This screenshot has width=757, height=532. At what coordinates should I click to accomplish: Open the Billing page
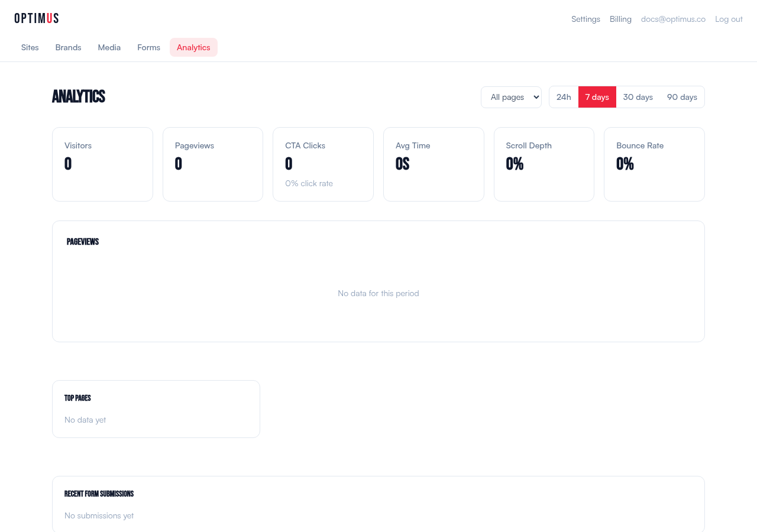click(620, 18)
